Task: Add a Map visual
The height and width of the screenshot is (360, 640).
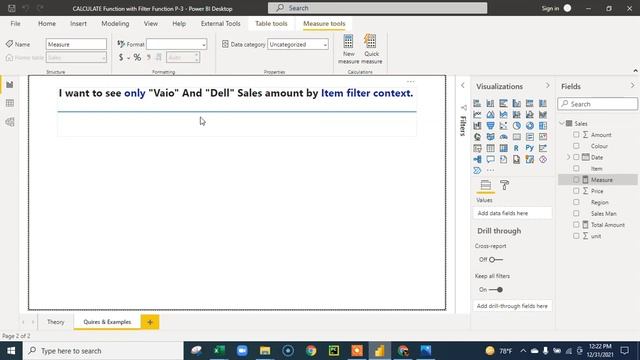Action: tap(477, 137)
